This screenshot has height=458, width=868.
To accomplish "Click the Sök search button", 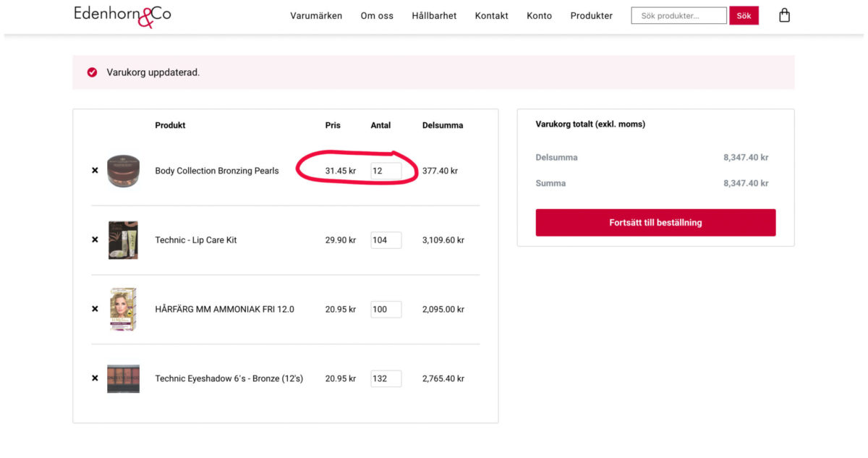I will click(744, 16).
